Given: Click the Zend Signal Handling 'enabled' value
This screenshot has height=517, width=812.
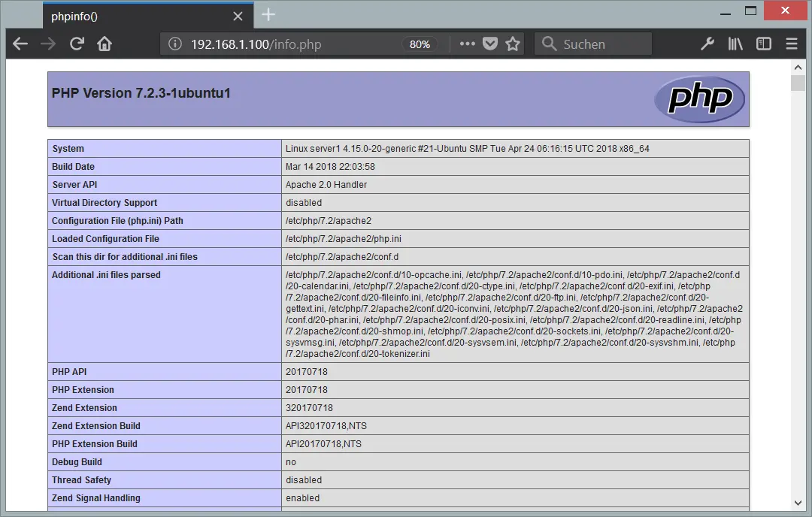Looking at the screenshot, I should click(302, 498).
